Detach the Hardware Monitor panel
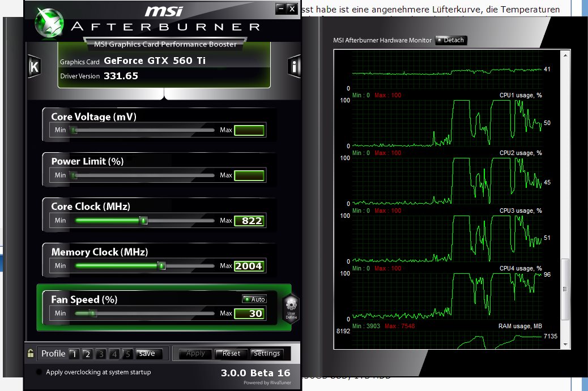Image resolution: width=588 pixels, height=391 pixels. click(x=451, y=40)
